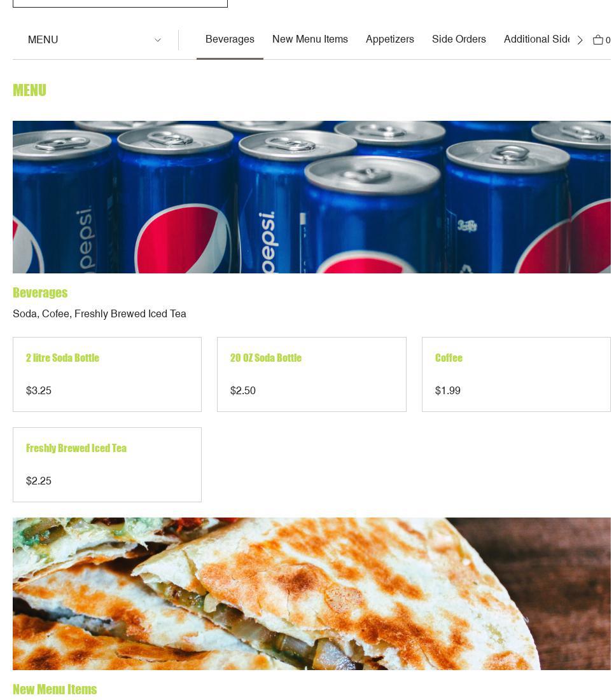Screen dimensions: 614x700
Task: Click the input box at page top
Action: click(120, 4)
